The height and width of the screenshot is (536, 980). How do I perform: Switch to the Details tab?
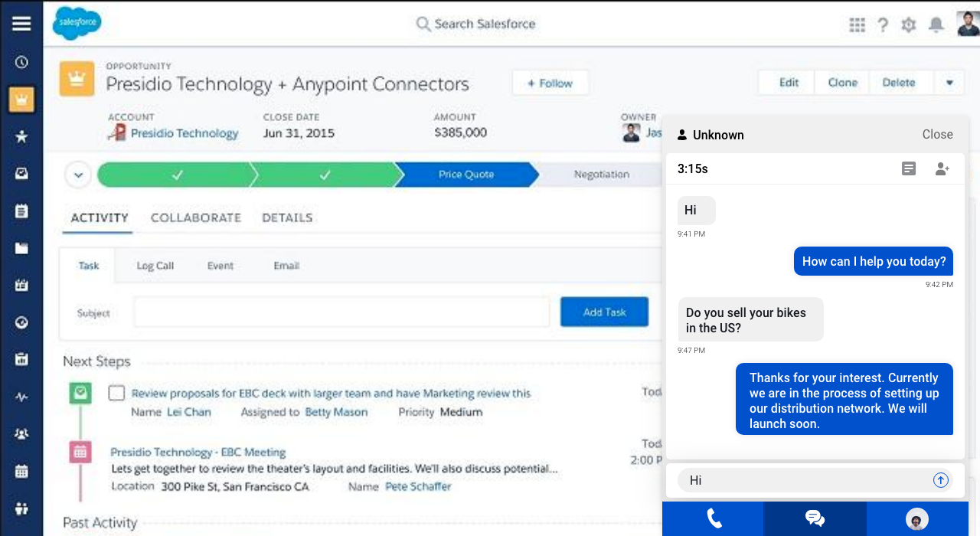(x=287, y=217)
